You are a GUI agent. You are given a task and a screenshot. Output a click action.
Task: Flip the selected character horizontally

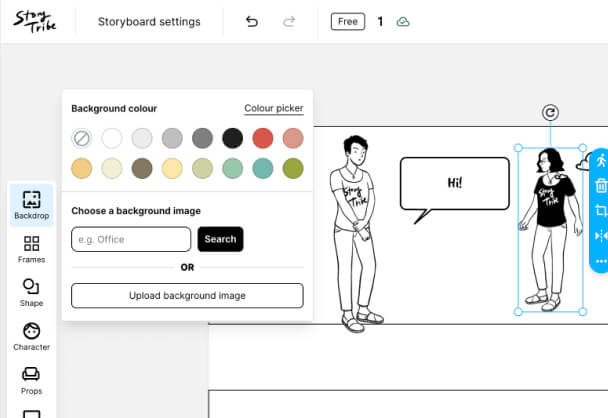(x=601, y=236)
